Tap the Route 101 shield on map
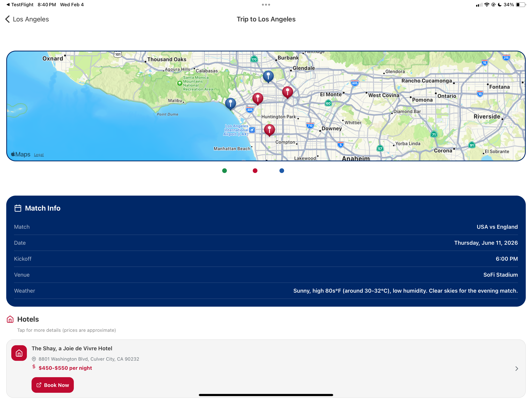 tap(118, 54)
